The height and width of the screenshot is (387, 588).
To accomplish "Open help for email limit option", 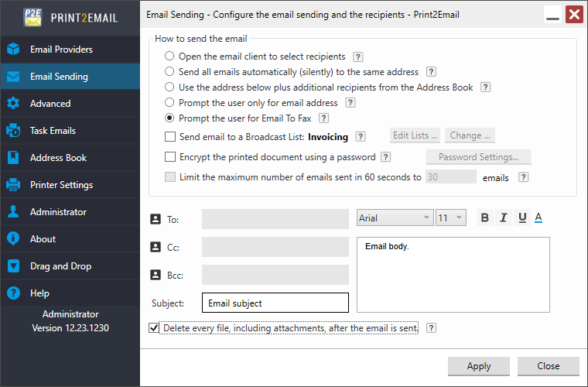I will (x=523, y=177).
